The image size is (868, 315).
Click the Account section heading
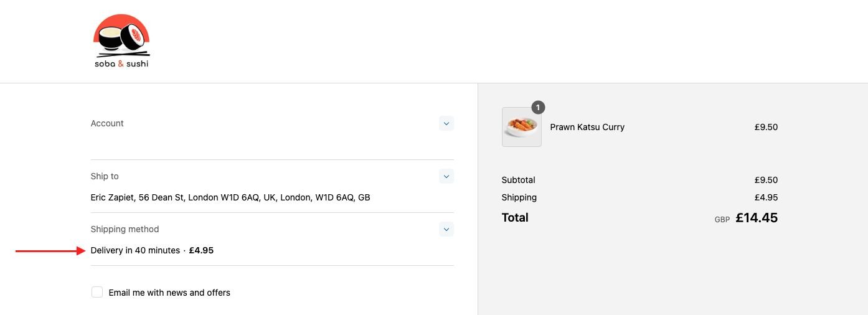click(107, 123)
